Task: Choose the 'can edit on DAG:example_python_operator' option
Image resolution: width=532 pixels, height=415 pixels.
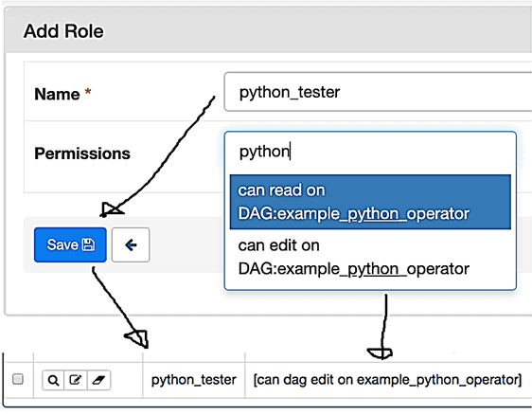Action: coord(370,257)
